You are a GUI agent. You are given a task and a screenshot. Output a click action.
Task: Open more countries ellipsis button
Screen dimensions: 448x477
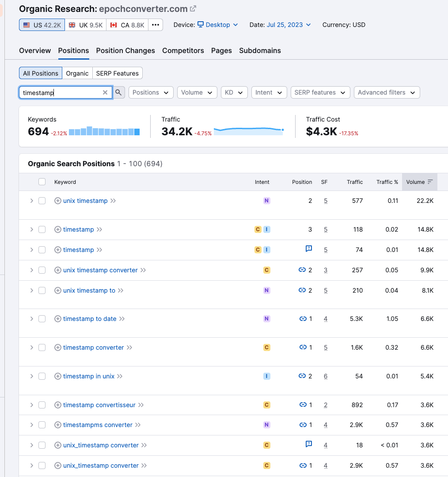coord(156,25)
